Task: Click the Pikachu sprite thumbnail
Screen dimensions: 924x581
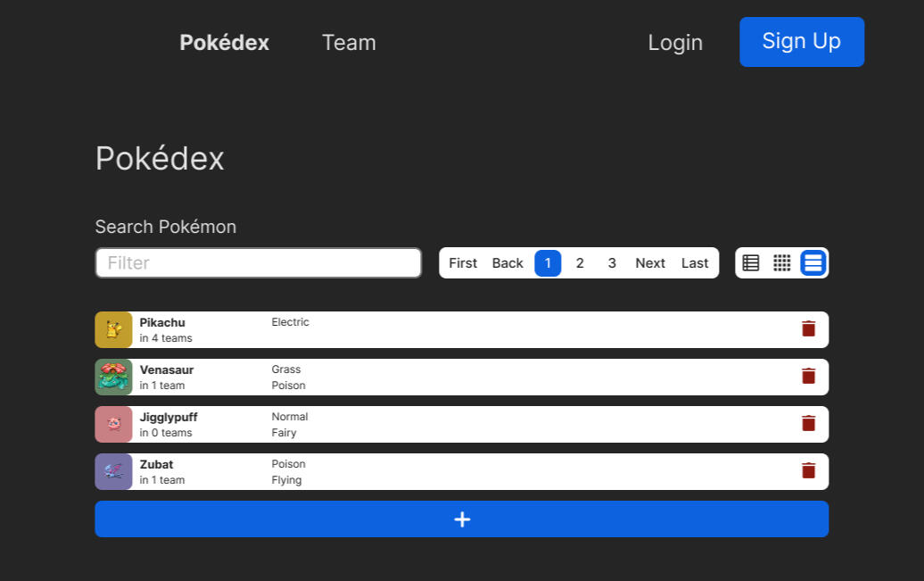Action: coord(114,329)
